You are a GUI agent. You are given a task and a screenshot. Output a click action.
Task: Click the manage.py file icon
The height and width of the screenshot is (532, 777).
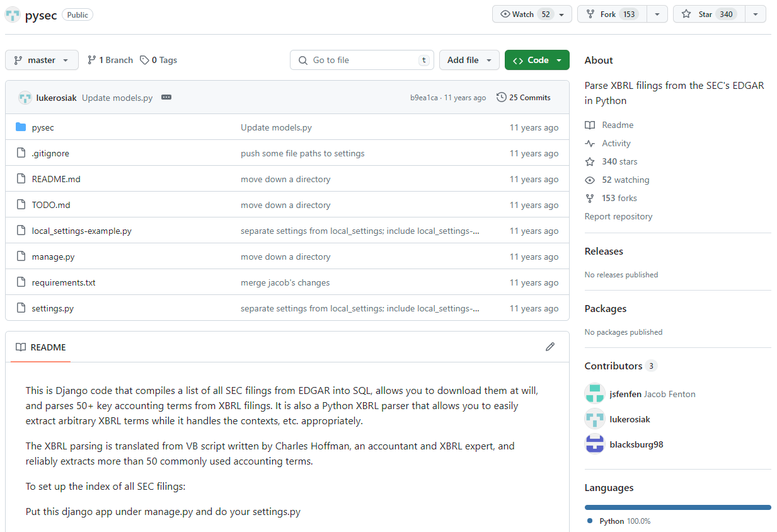[x=20, y=257]
